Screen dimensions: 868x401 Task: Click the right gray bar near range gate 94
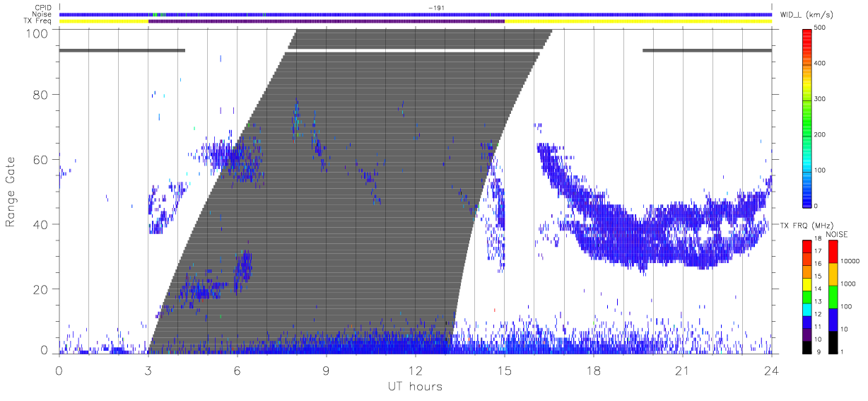[707, 50]
